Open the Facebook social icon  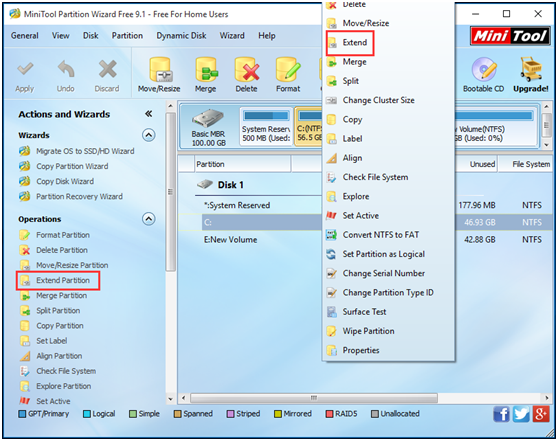click(501, 414)
